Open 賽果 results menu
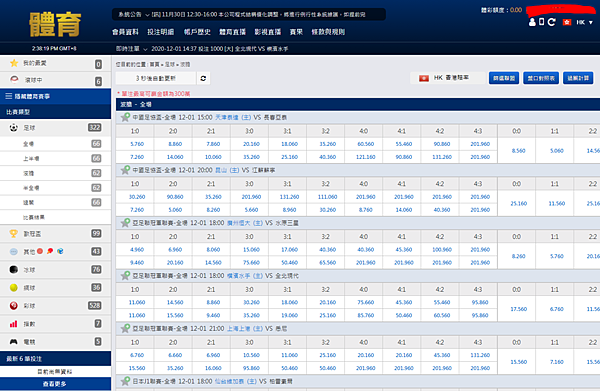600x391 pixels. [x=296, y=32]
